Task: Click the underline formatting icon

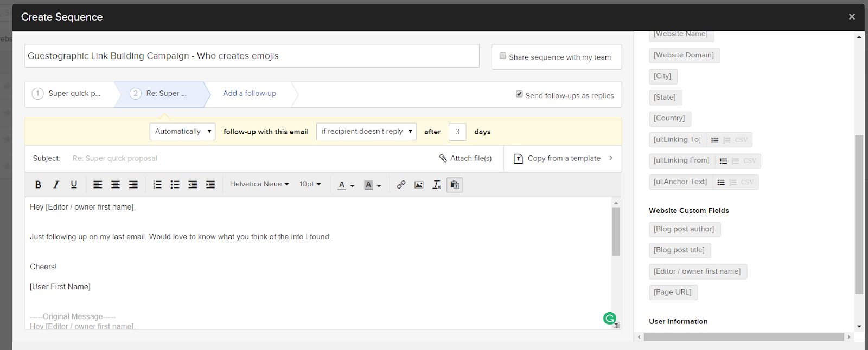Action: tap(74, 185)
